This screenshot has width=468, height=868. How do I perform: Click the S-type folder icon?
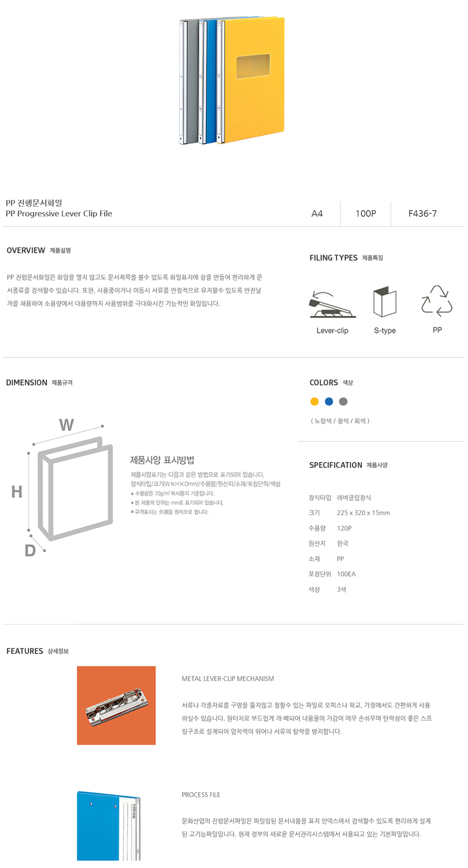385,302
